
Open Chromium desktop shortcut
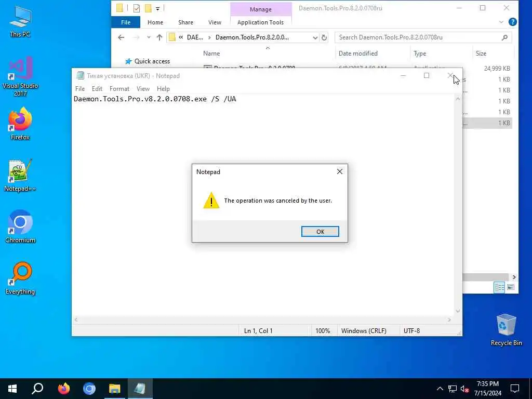[x=20, y=227]
